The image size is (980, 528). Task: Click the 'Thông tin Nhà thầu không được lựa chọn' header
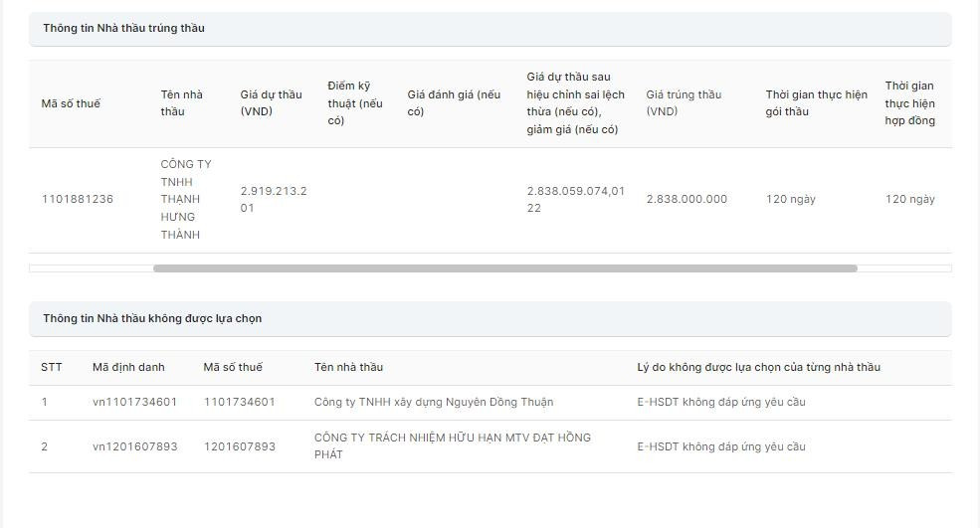tap(152, 318)
